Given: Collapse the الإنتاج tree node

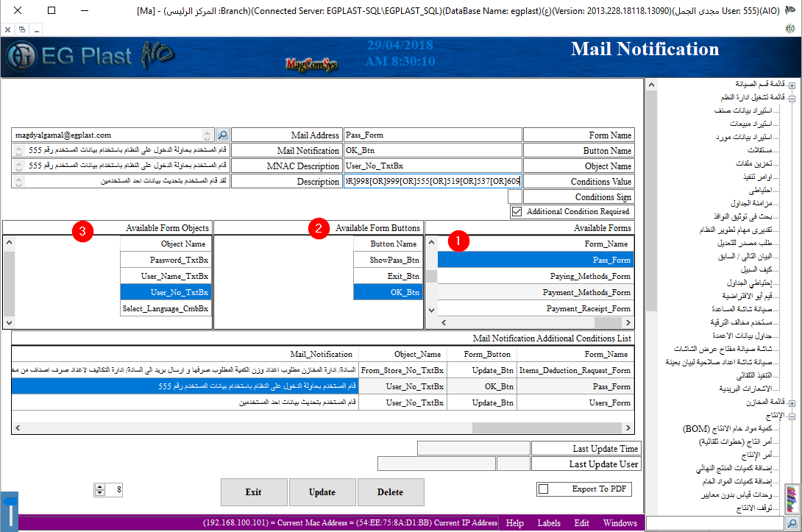Looking at the screenshot, I should click(x=792, y=417).
